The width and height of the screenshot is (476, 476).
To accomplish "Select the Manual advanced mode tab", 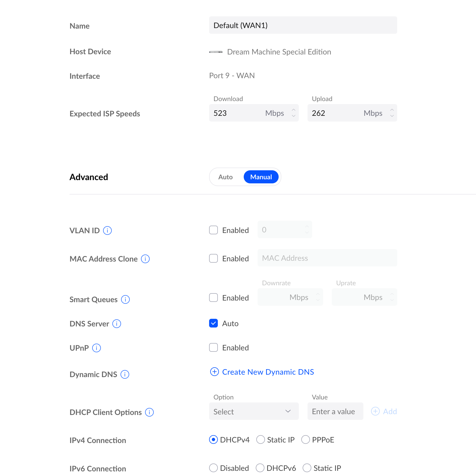I will pos(261,177).
